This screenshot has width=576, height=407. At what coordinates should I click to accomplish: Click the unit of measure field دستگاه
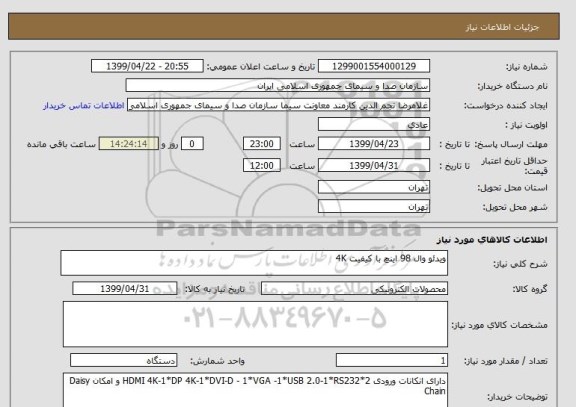click(x=123, y=360)
